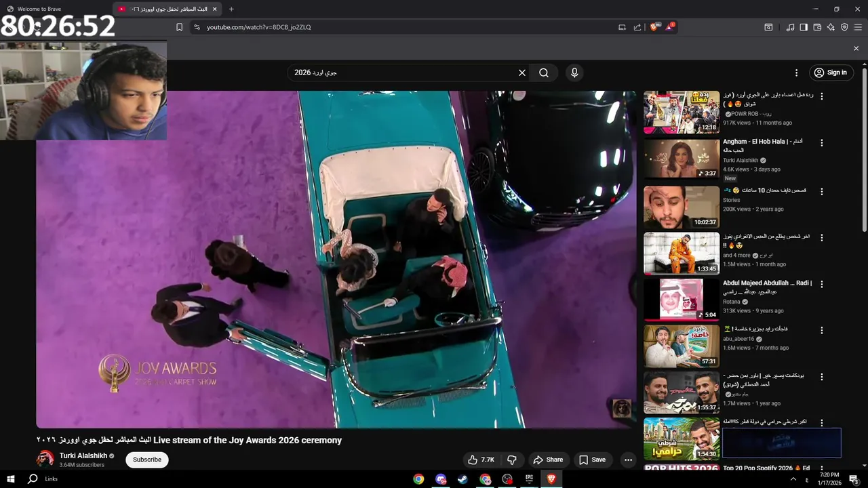Open Brave Leo AI sparkle icon

point(831,27)
